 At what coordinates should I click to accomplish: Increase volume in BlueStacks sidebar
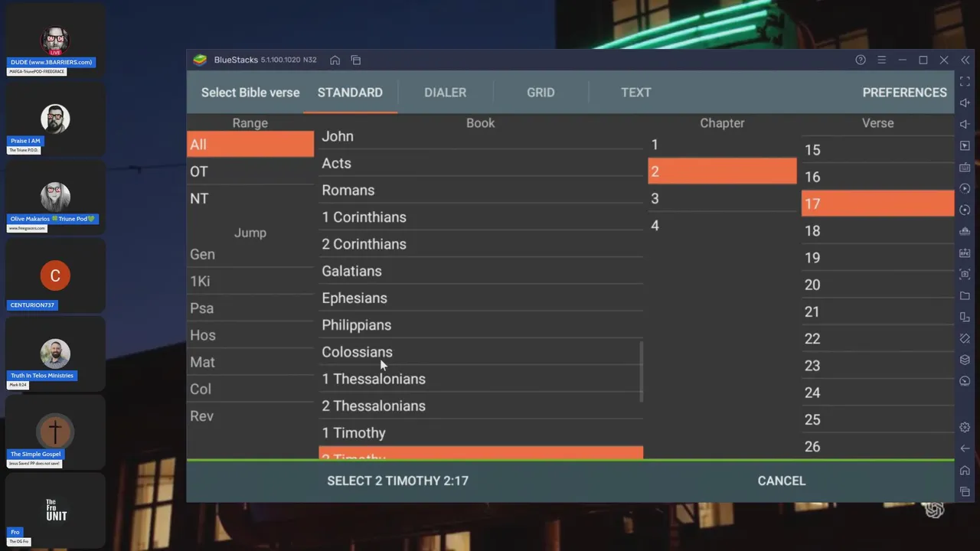coord(965,103)
